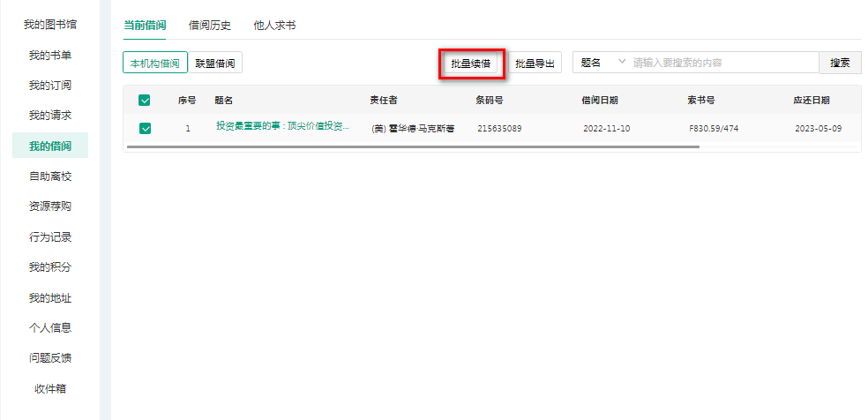The width and height of the screenshot is (868, 420).
Task: Click the 索书号 column header
Action: coord(700,101)
